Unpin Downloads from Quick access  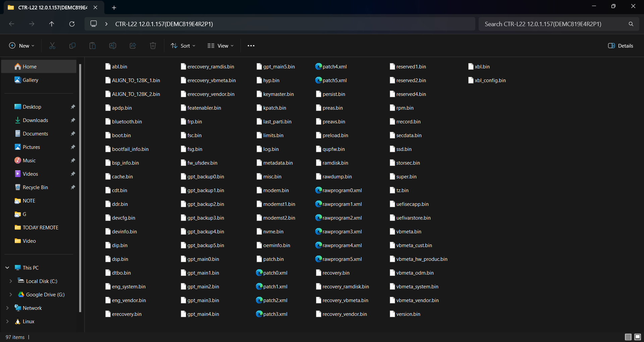[73, 120]
